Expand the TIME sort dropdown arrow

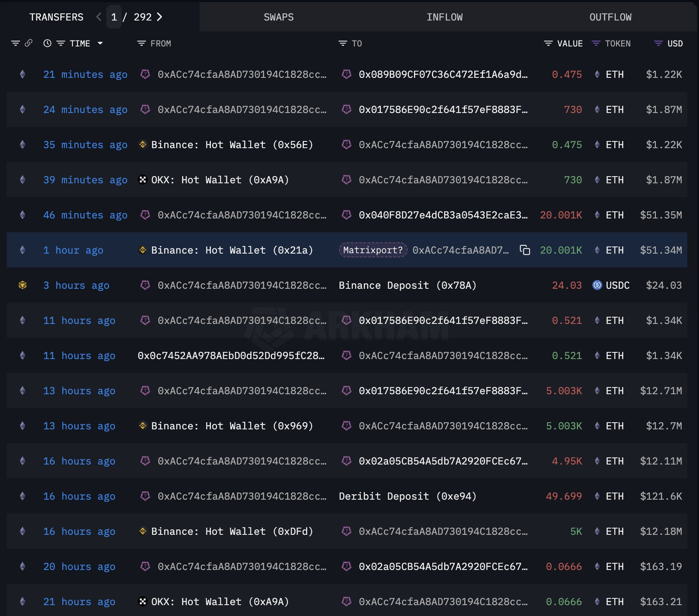pos(100,43)
